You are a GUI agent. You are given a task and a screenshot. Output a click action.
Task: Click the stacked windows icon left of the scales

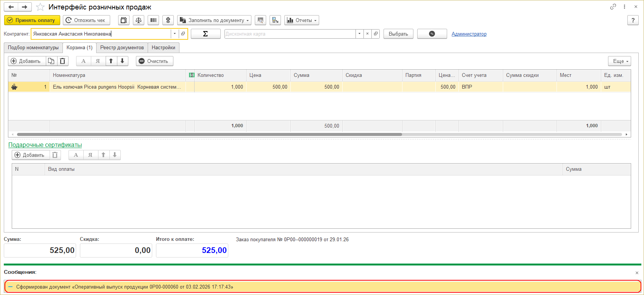click(124, 20)
